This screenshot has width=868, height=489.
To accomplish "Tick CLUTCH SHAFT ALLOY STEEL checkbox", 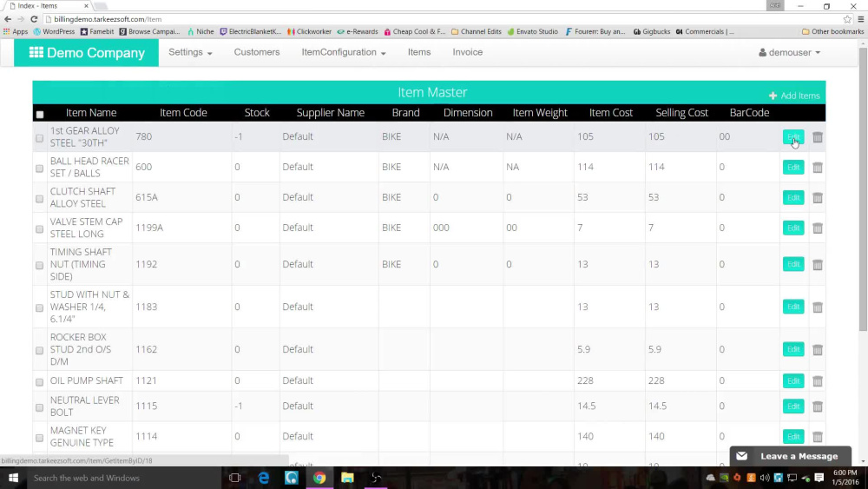I will click(x=39, y=199).
